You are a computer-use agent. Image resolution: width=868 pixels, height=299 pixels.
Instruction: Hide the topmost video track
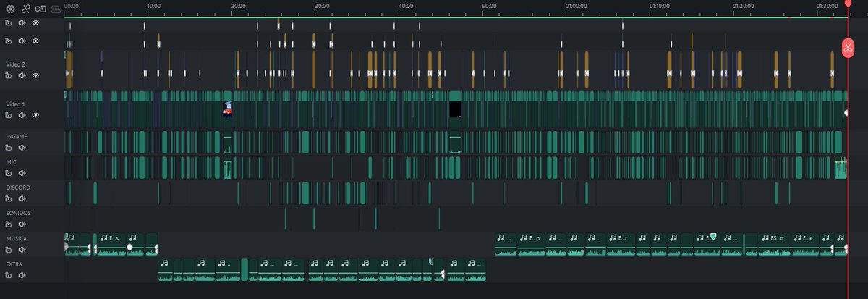pyautogui.click(x=35, y=23)
